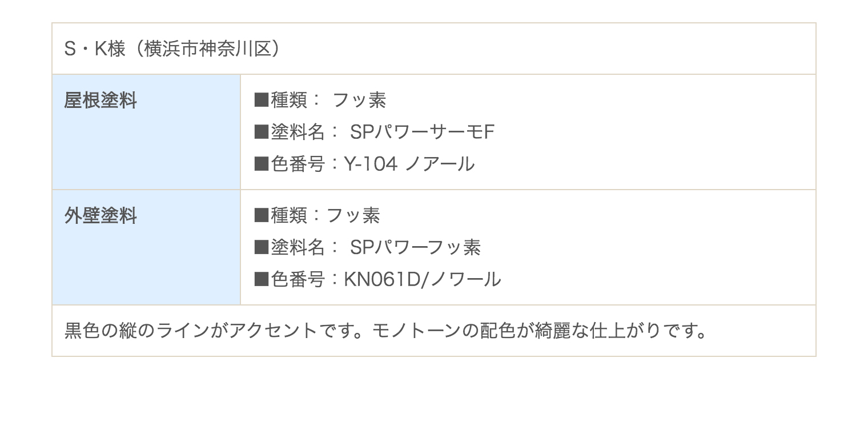Click the color number KN061D/ノワール
This screenshot has height=434, width=868.
coord(423,279)
